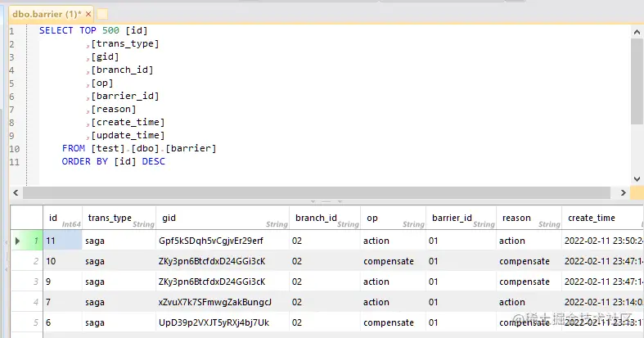644x338 pixels.
Task: Click create_time cell 2022-02-11 23:50 in row 1
Action: pos(602,241)
